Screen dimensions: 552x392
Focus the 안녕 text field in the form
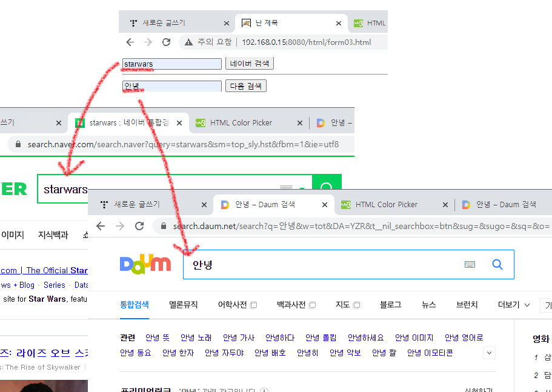coord(172,86)
